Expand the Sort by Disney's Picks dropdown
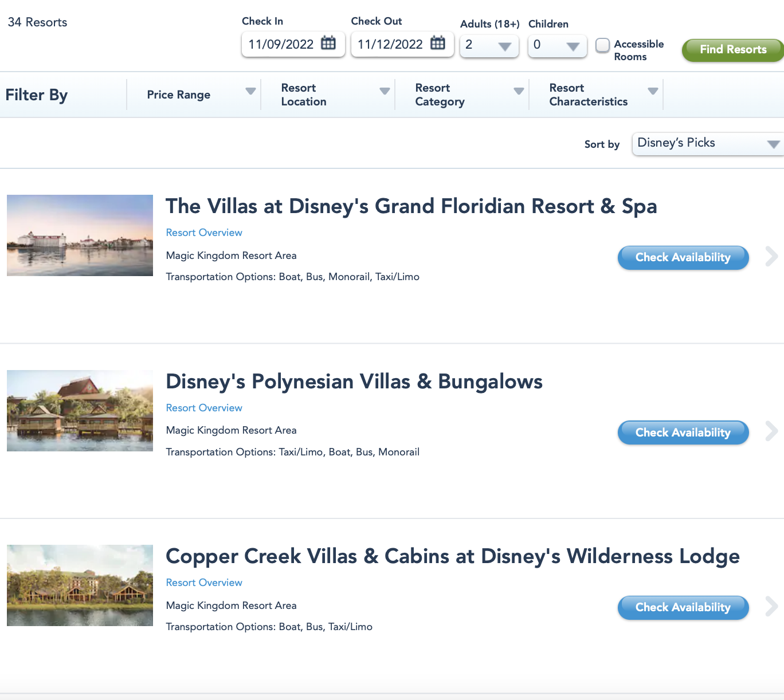Screen dimensions: 784x700 pos(708,144)
